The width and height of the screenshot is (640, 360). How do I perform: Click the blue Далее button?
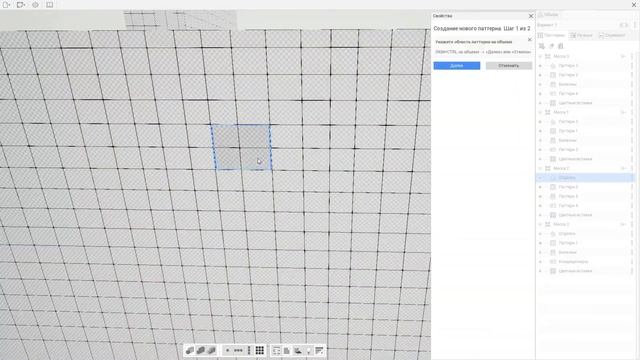pyautogui.click(x=456, y=66)
